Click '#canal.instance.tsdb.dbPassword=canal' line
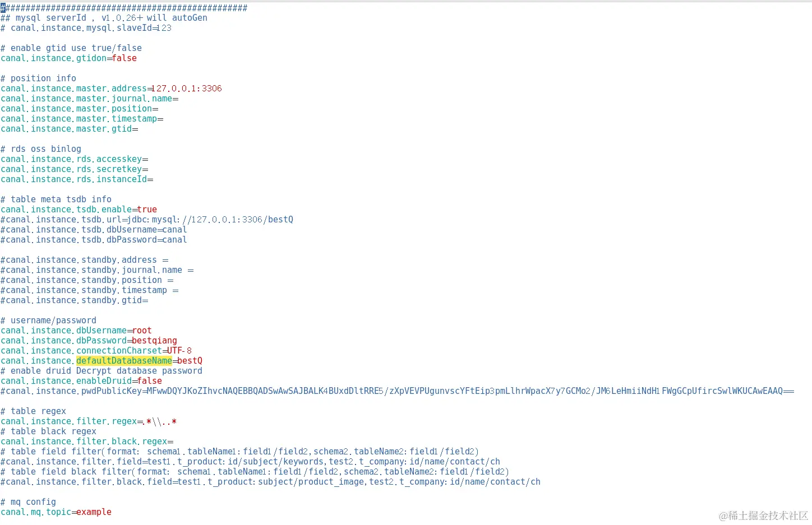Image resolution: width=812 pixels, height=525 pixels. click(x=94, y=240)
